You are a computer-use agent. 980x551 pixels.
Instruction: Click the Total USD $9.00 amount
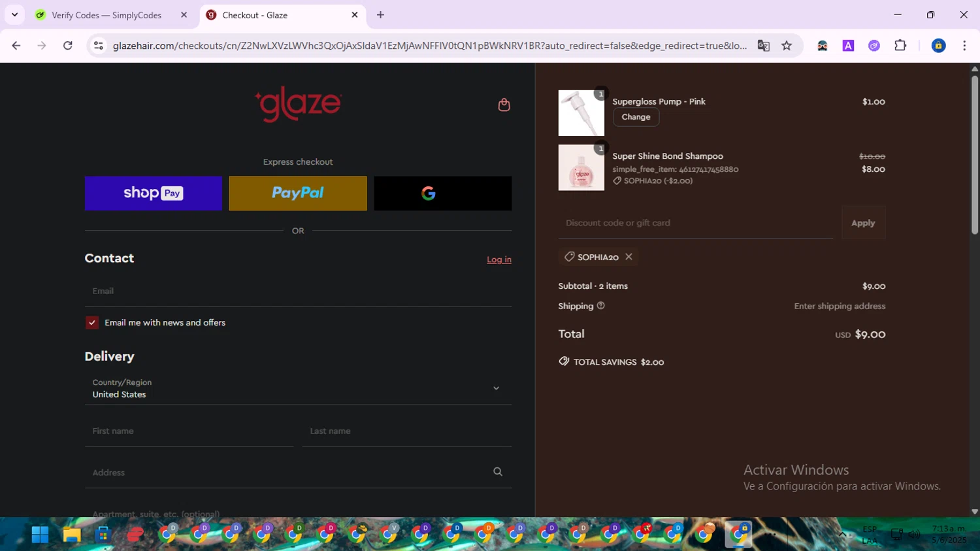(860, 335)
